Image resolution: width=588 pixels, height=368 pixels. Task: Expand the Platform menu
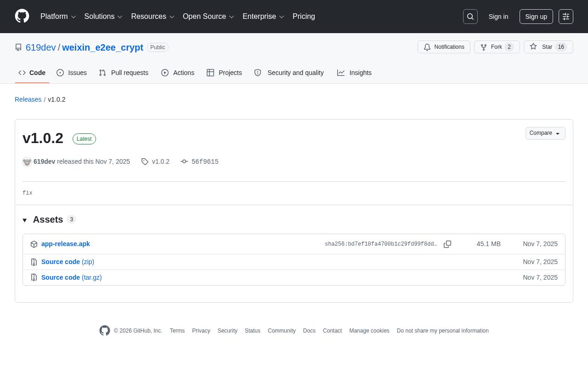click(x=58, y=17)
